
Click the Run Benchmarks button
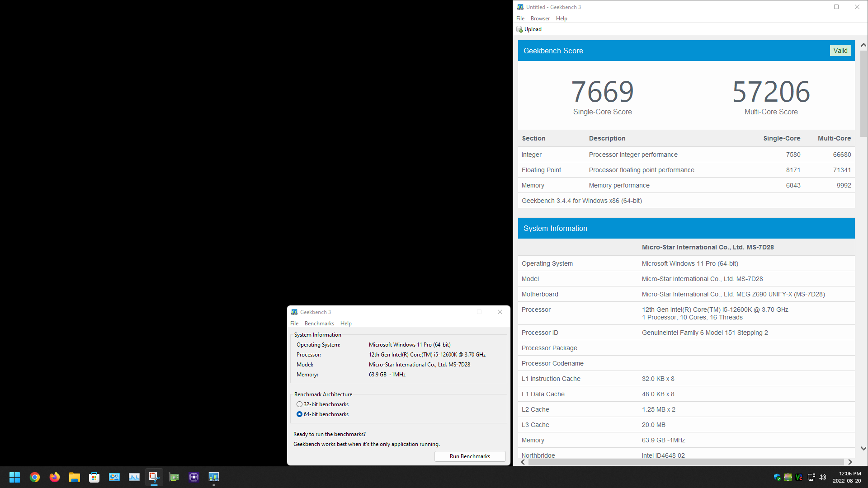click(x=470, y=456)
